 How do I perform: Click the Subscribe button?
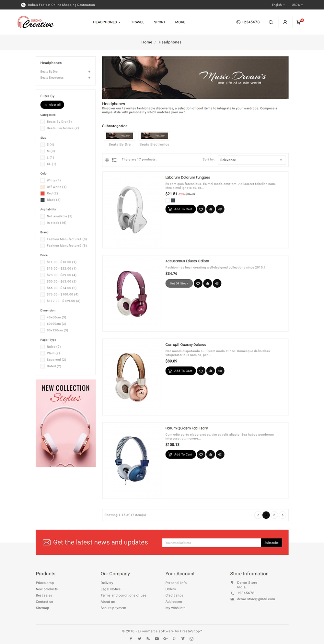(272, 543)
